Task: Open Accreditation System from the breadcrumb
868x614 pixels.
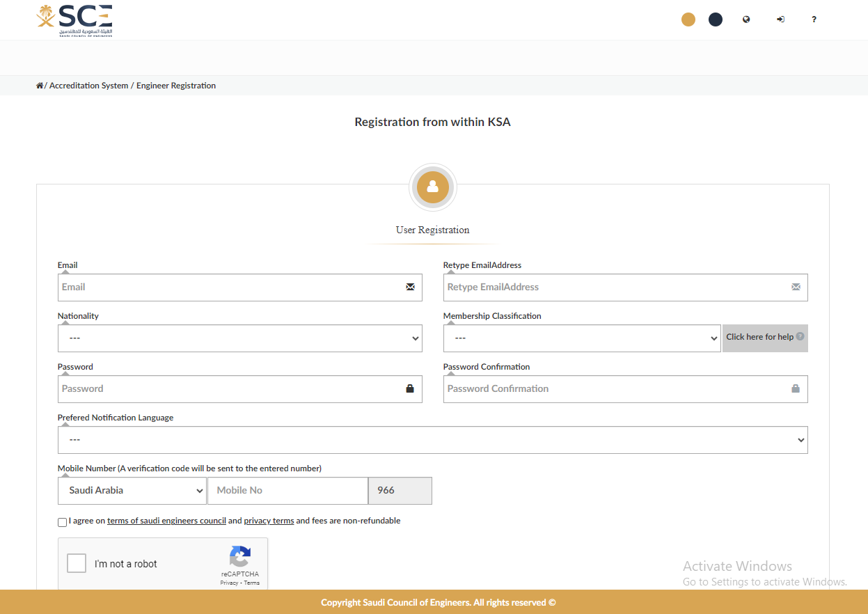Action: pyautogui.click(x=88, y=85)
